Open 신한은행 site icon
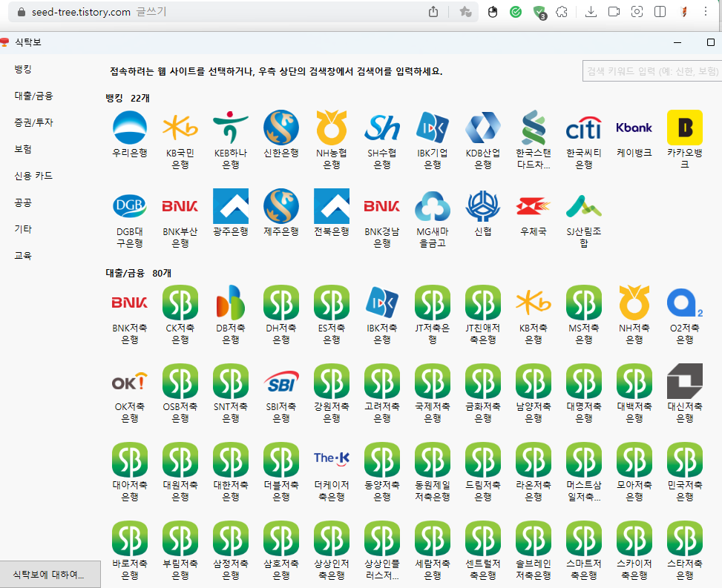 coord(281,128)
